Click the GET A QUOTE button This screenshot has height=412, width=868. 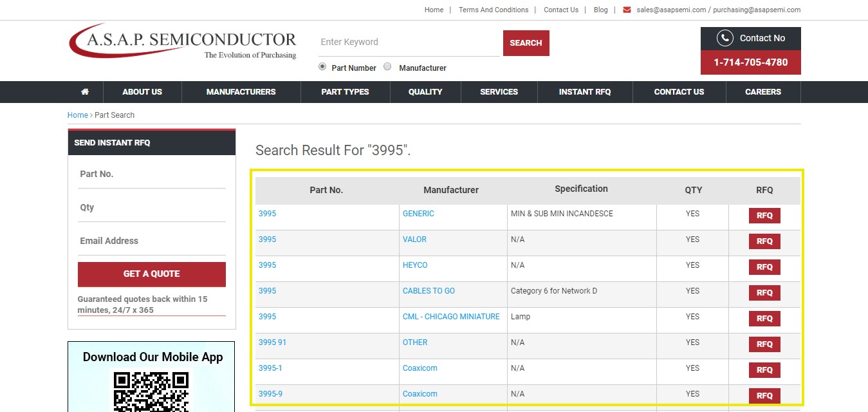(x=152, y=274)
